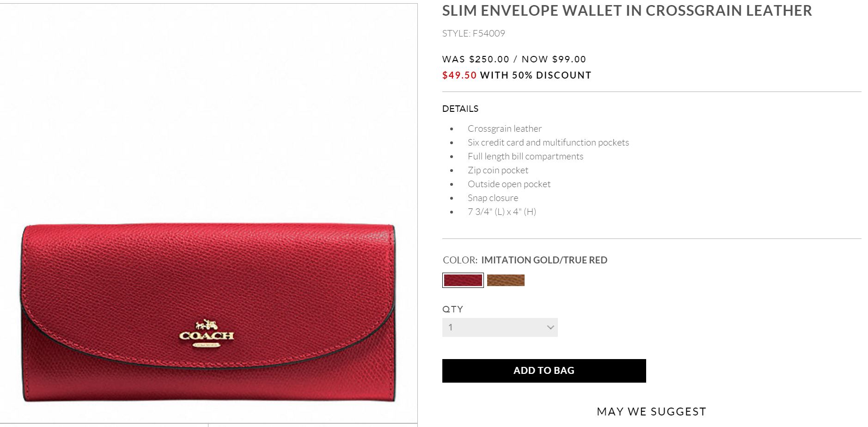Screen dimensions: 868x427
Task: Click the DETAILS section heading
Action: tap(460, 109)
